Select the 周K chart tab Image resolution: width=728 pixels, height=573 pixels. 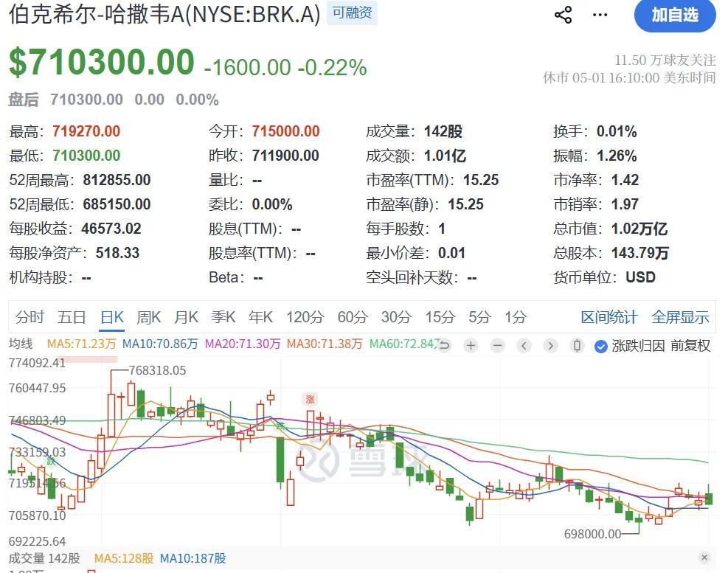(148, 317)
